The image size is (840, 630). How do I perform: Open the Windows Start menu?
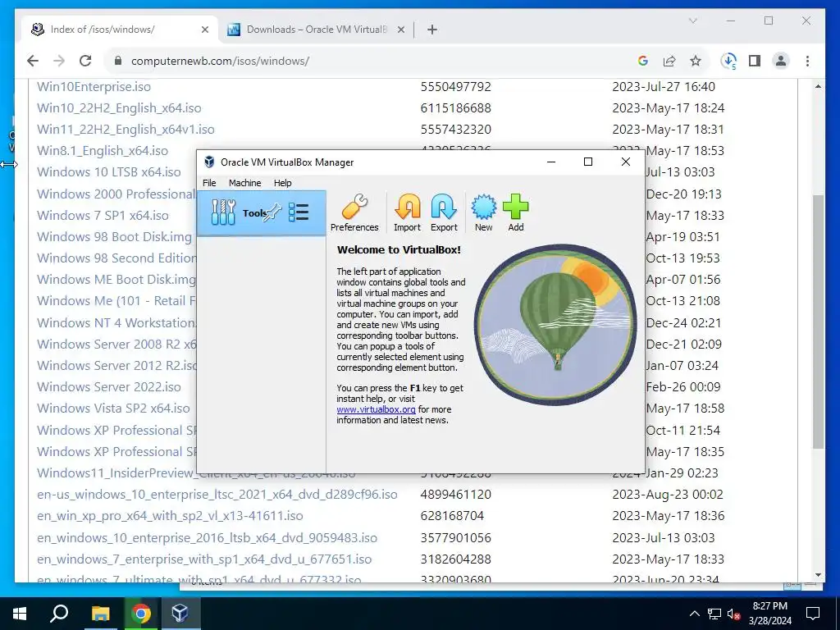click(20, 614)
